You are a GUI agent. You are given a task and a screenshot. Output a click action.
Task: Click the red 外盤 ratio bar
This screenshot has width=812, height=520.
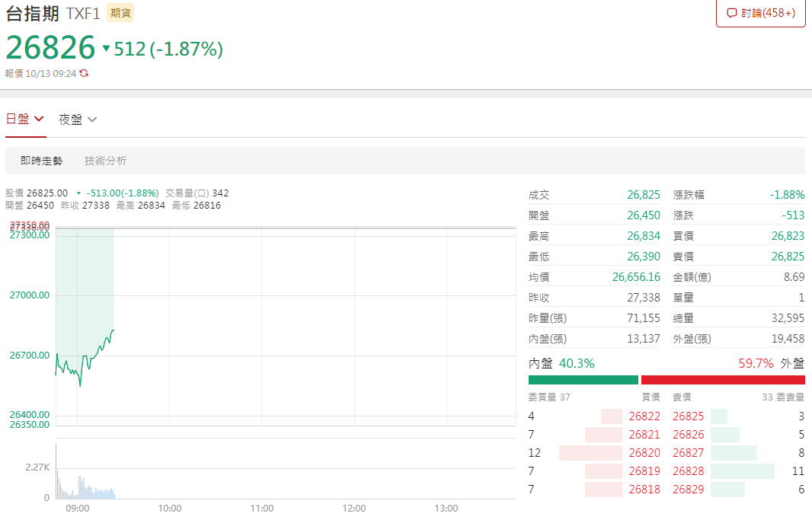[x=722, y=380]
